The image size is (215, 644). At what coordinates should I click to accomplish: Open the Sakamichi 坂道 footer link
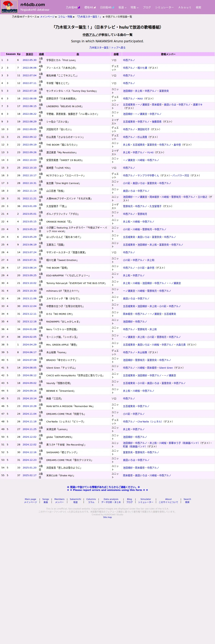click(x=75, y=501)
